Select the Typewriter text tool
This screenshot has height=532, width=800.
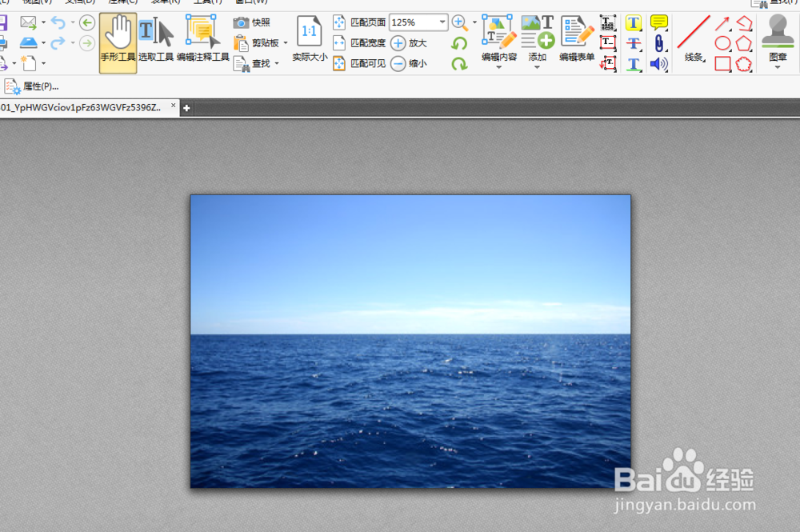pyautogui.click(x=607, y=23)
